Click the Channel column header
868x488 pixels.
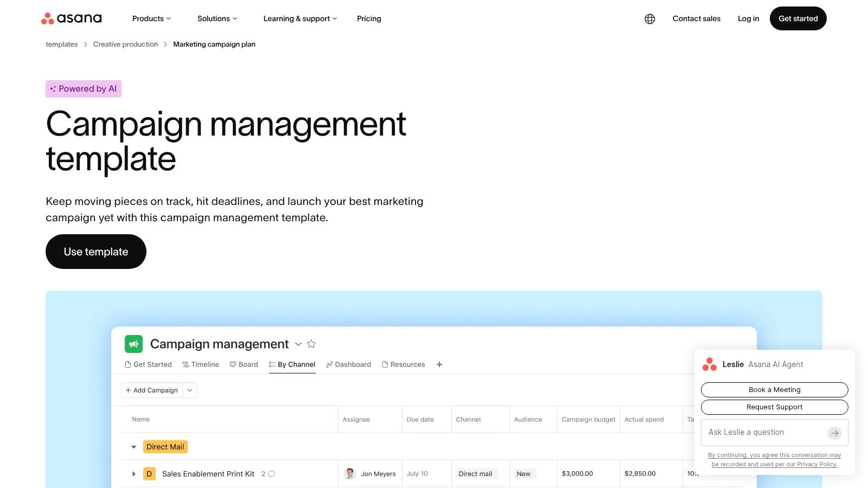(468, 420)
